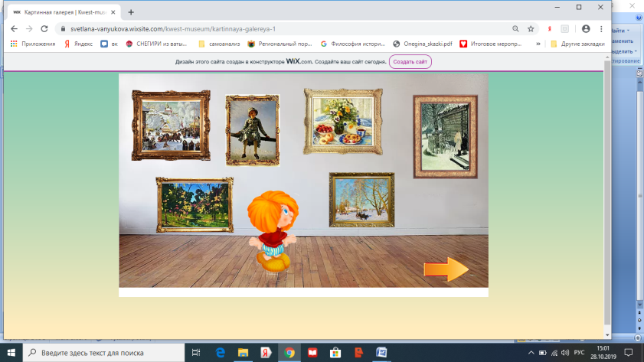Open the самоанализ bookmark folder
Image resolution: width=644 pixels, height=362 pixels.
point(219,44)
